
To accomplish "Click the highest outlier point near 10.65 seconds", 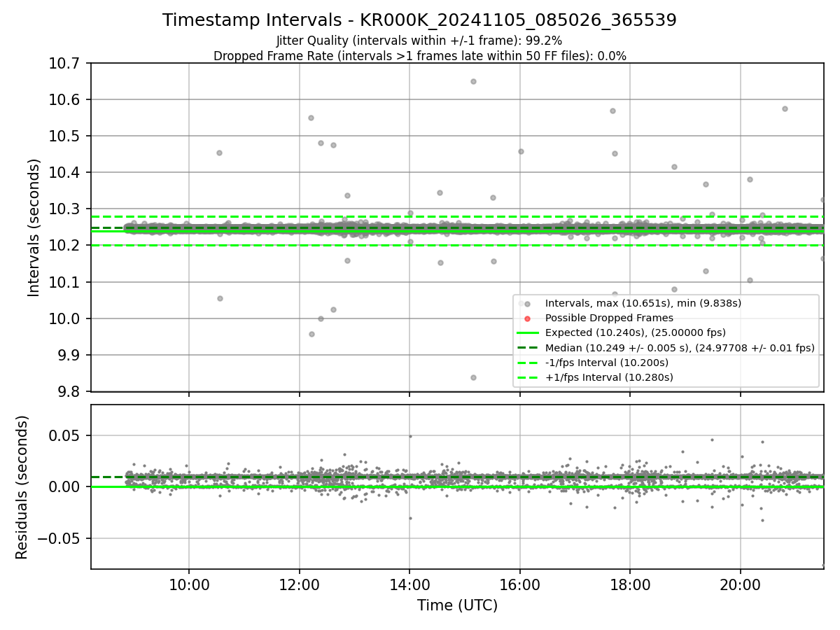I will click(473, 81).
